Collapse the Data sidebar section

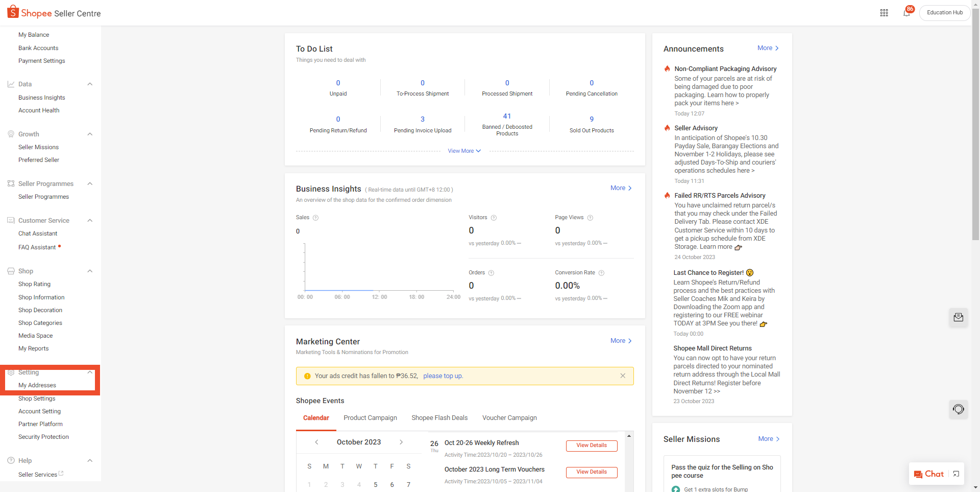(90, 84)
